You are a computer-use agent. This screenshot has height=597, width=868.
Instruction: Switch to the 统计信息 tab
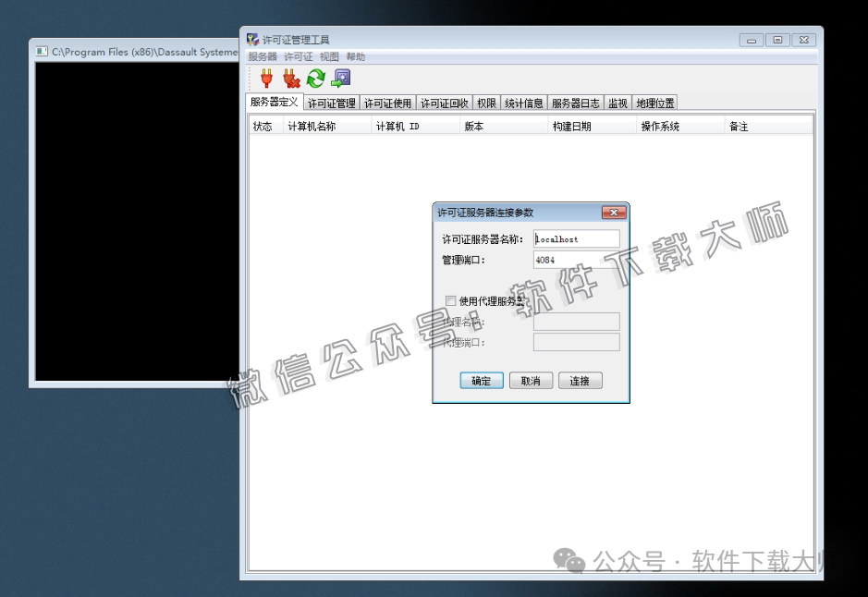pos(524,103)
